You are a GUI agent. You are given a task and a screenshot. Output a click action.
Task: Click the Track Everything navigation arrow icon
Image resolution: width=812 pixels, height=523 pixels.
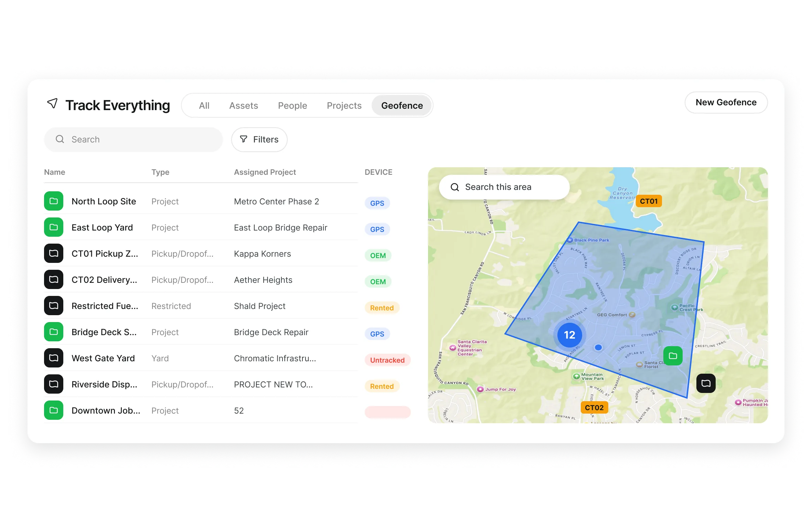click(52, 104)
